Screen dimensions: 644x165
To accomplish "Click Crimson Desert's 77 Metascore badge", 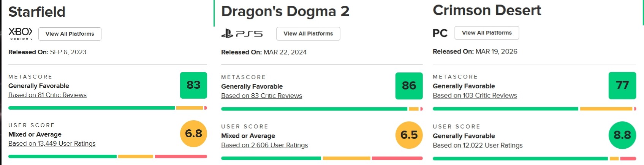I will click(622, 85).
